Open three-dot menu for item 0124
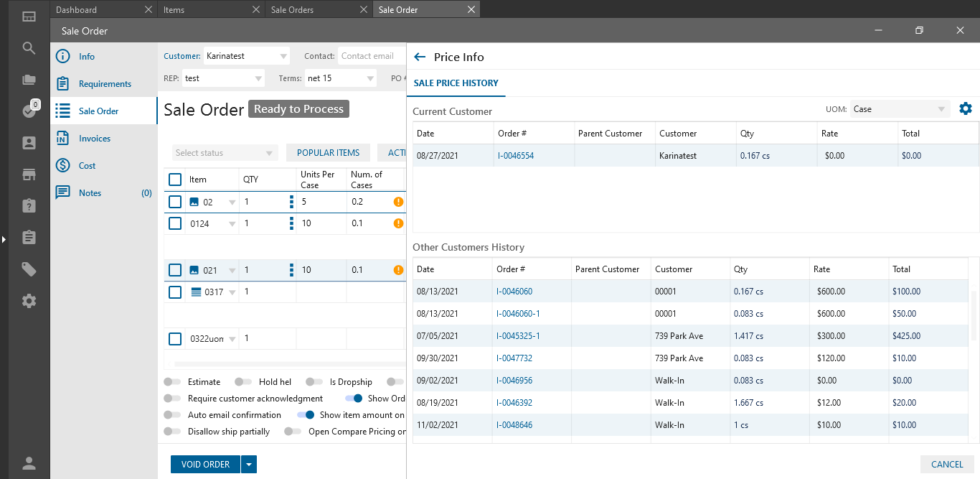980x479 pixels. (x=291, y=223)
